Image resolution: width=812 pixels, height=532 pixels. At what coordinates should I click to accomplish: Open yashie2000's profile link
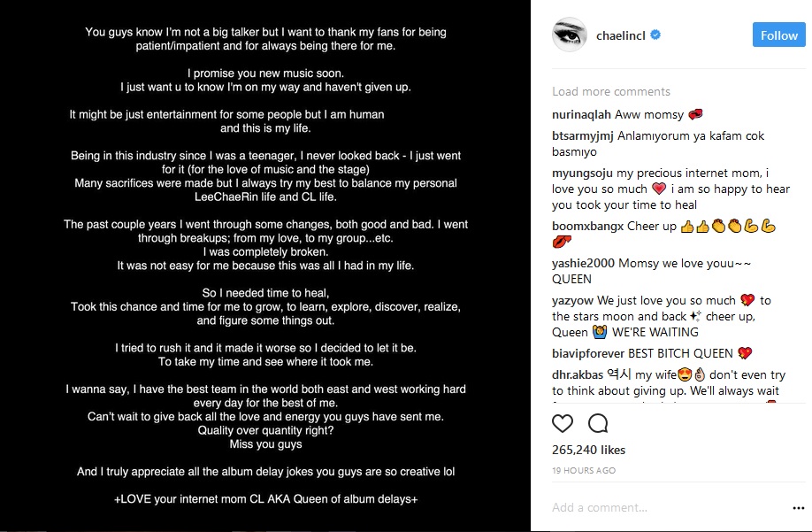pos(583,264)
